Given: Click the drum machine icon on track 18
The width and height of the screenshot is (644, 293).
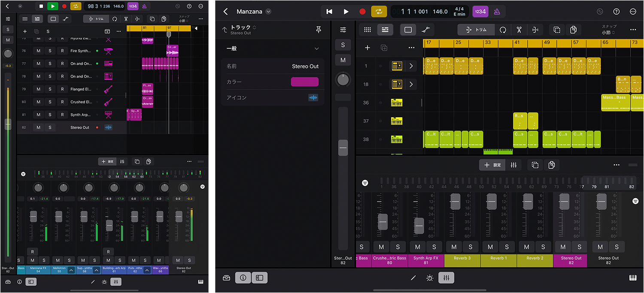Looking at the screenshot, I should point(396,84).
